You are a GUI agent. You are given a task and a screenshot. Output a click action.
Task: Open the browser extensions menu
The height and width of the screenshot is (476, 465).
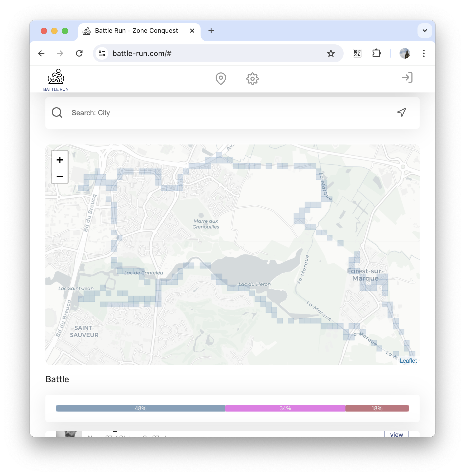[377, 53]
